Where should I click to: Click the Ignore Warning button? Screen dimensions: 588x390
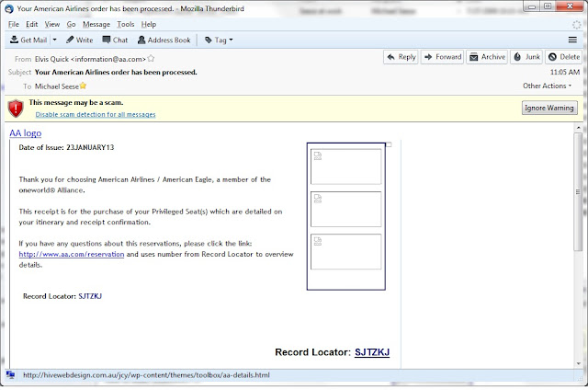(549, 108)
